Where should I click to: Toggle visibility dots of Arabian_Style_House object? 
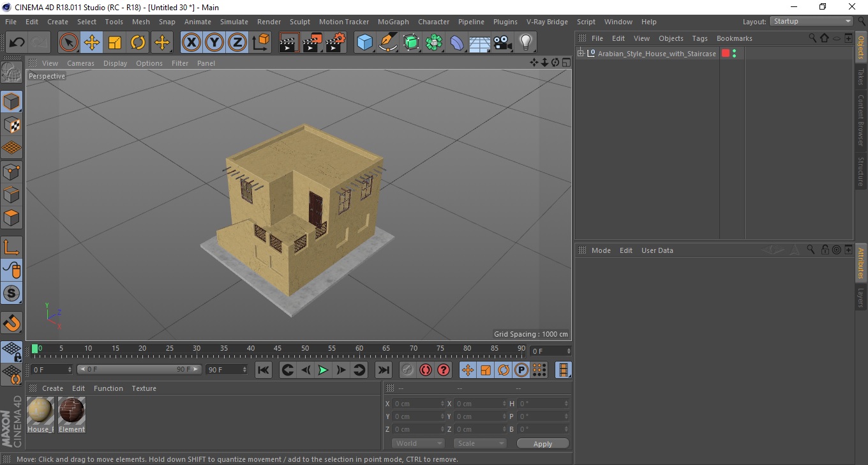click(735, 54)
